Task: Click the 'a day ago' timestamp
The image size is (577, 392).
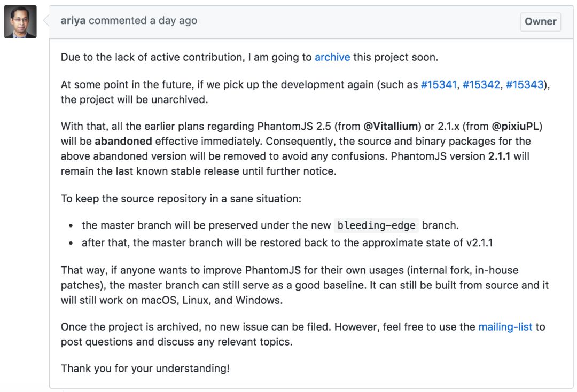Action: coord(174,21)
